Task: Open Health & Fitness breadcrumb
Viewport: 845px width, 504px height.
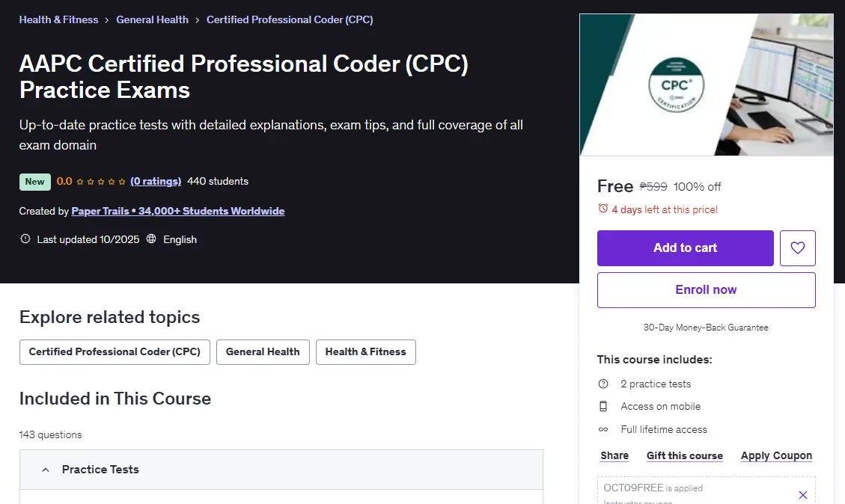Action: [58, 20]
